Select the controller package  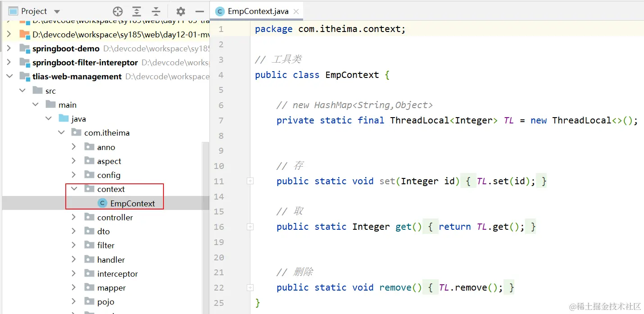tap(115, 217)
